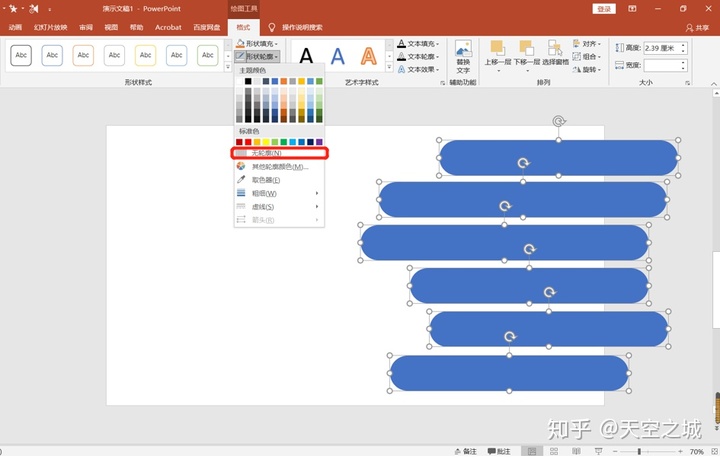Click zoom out minus button
This screenshot has height=459, width=720.
coord(615,452)
